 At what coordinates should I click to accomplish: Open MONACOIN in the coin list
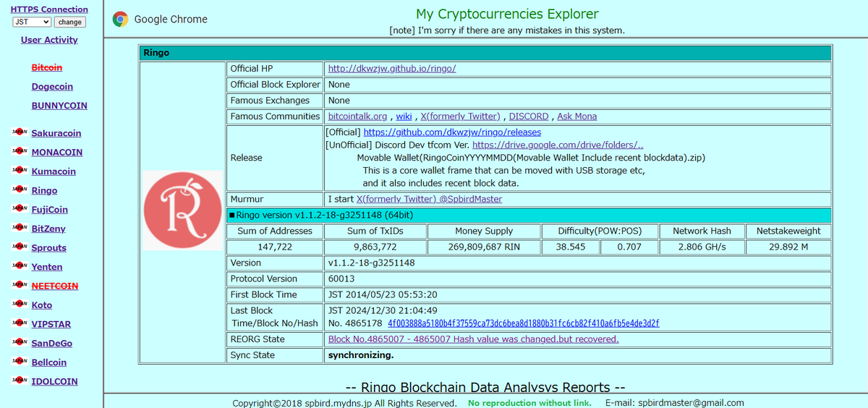point(57,153)
